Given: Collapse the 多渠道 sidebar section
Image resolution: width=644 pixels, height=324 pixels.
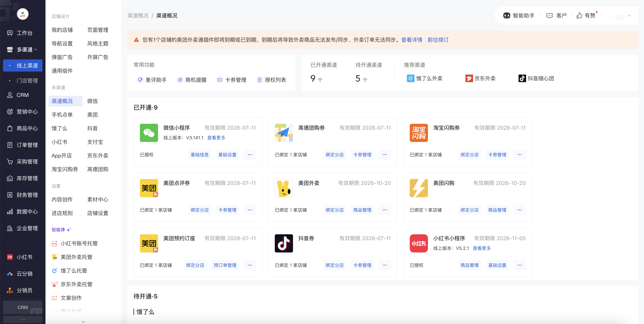Looking at the screenshot, I should click(36, 49).
